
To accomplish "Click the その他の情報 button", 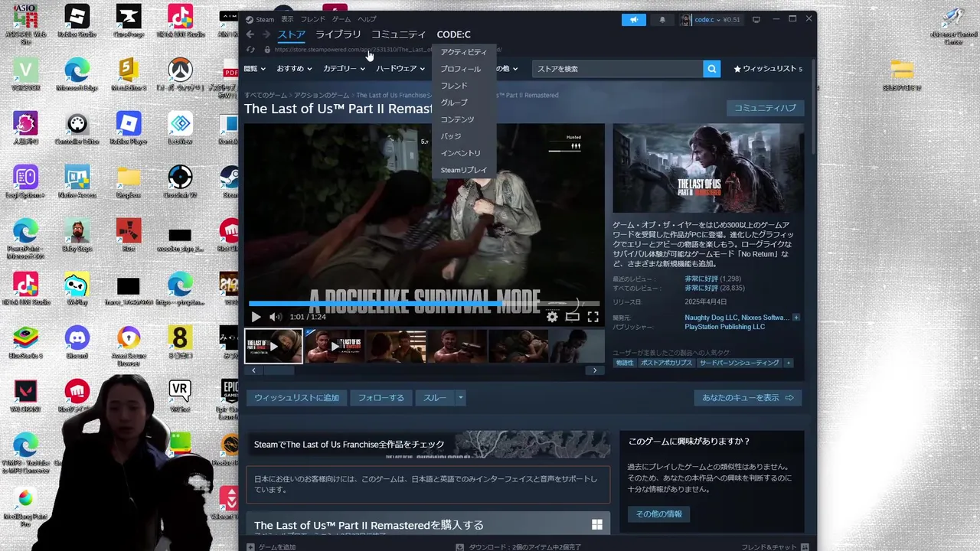I will click(x=658, y=514).
